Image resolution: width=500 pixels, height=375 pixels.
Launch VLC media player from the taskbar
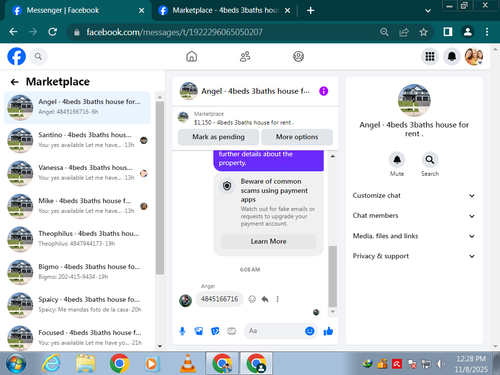tap(188, 363)
